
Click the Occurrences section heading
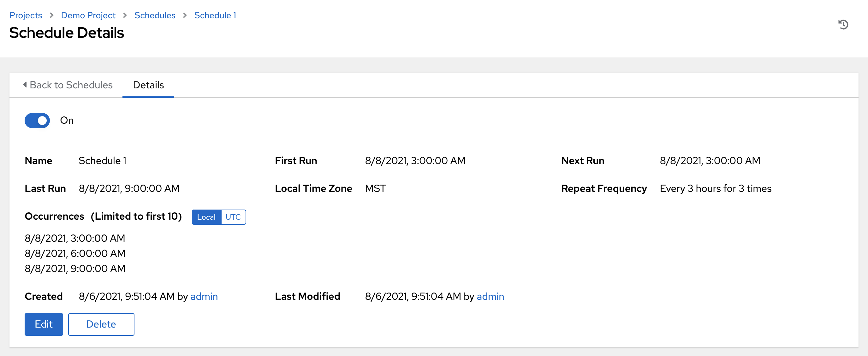pyautogui.click(x=54, y=217)
